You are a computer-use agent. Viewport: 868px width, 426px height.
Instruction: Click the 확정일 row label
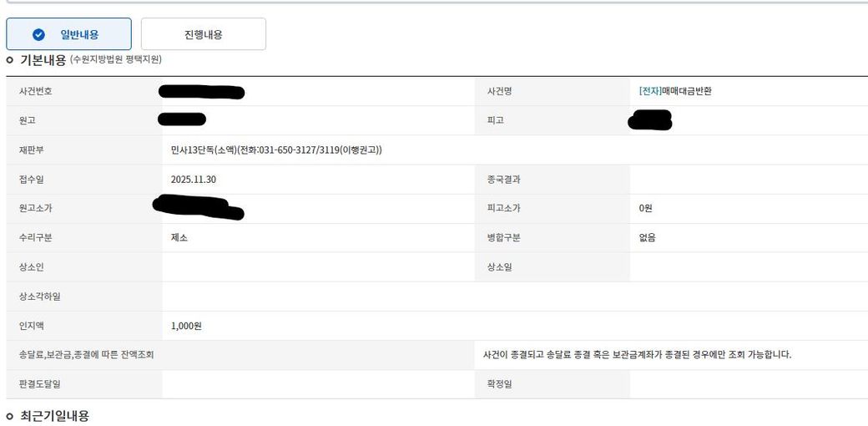(x=498, y=384)
